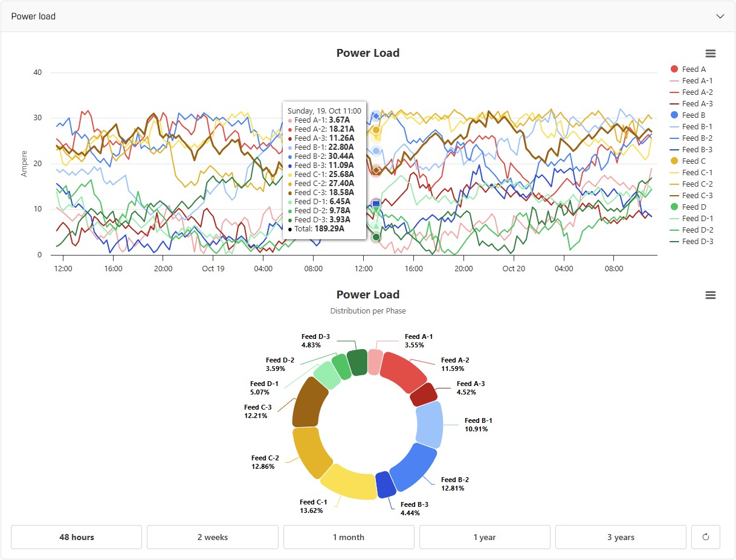Choose the 1 year time range
Viewport: 736px width, 560px height.
click(x=485, y=537)
